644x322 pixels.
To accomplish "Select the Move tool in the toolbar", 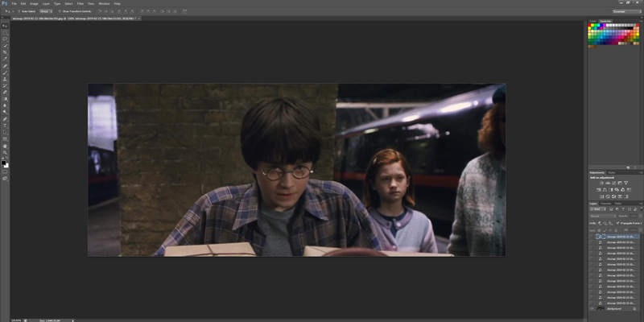I will coord(5,26).
